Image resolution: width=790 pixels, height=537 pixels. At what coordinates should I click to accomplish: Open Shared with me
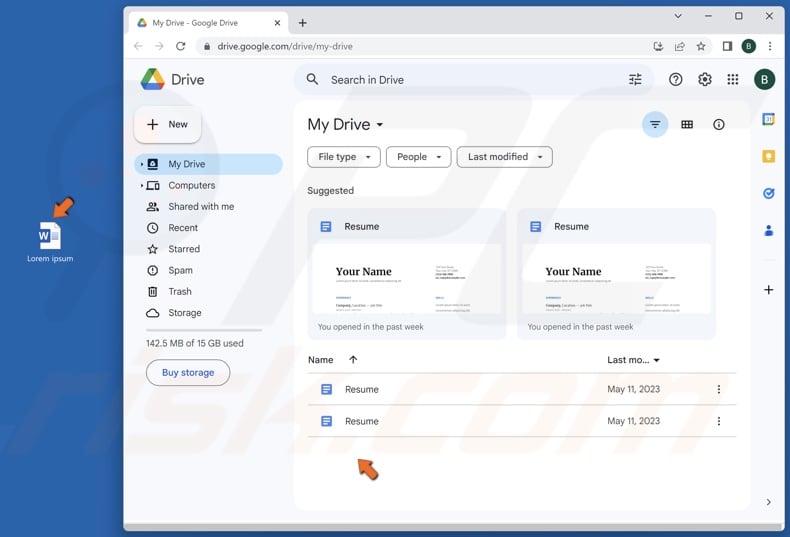201,207
